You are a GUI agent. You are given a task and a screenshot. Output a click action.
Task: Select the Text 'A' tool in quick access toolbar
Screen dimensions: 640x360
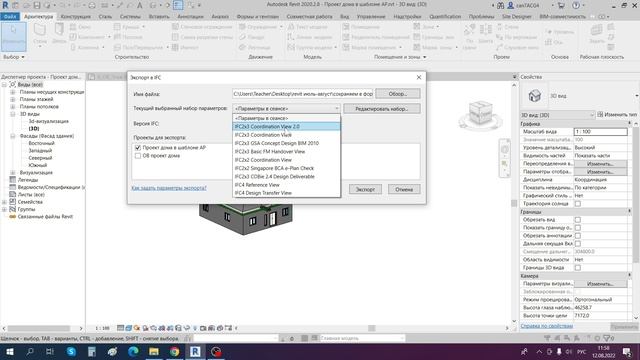pyautogui.click(x=140, y=5)
